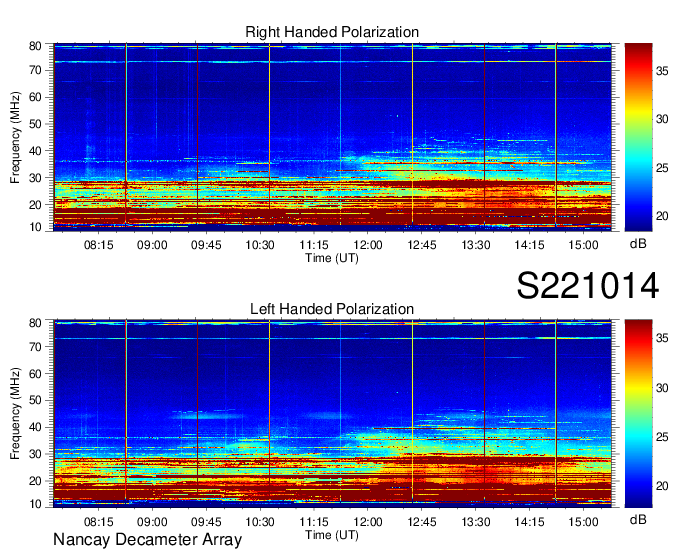The image size is (680, 552).
Task: Click the 08:15 time tick on the right-handed plot
Action: click(98, 245)
